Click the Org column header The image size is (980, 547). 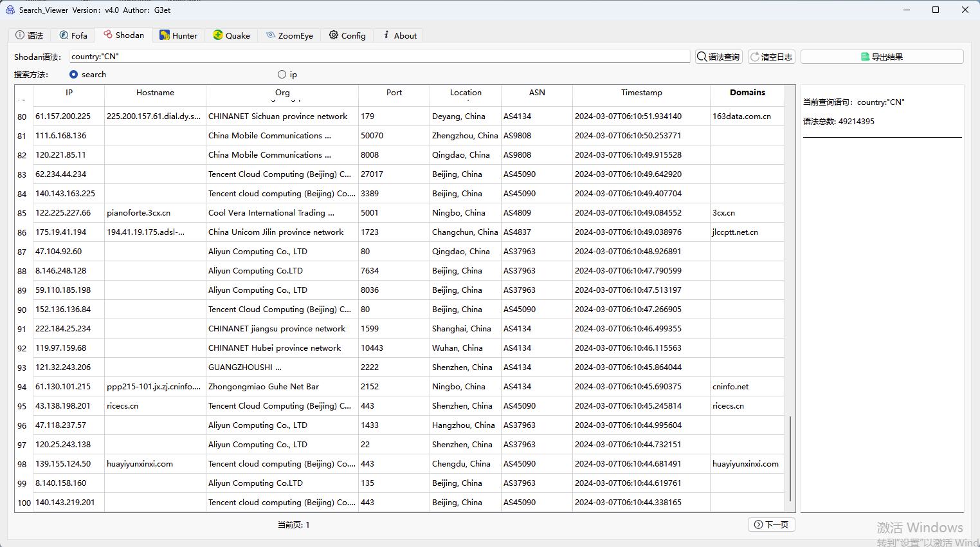(x=282, y=93)
